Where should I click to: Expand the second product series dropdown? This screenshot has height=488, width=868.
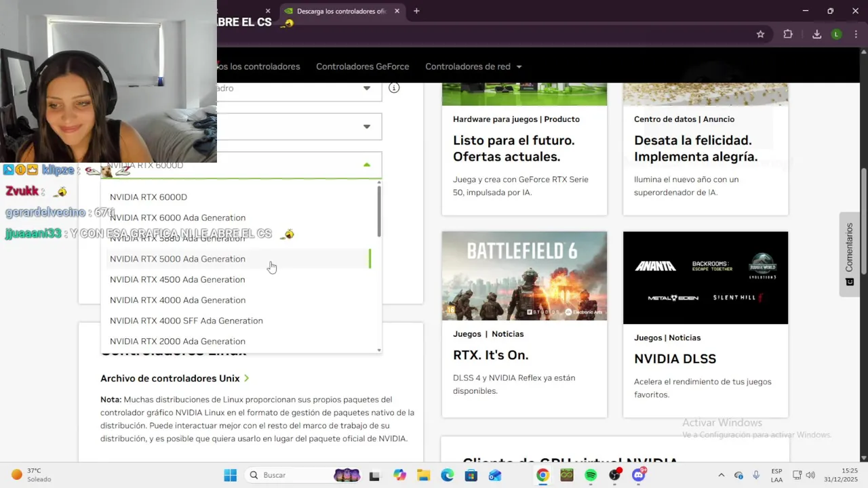[x=367, y=126]
